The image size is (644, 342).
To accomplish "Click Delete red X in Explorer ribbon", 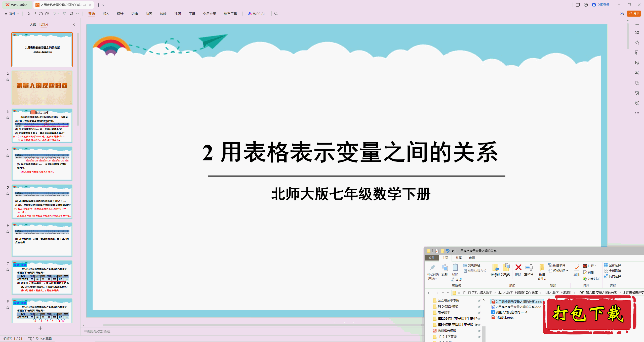I will click(x=518, y=270).
